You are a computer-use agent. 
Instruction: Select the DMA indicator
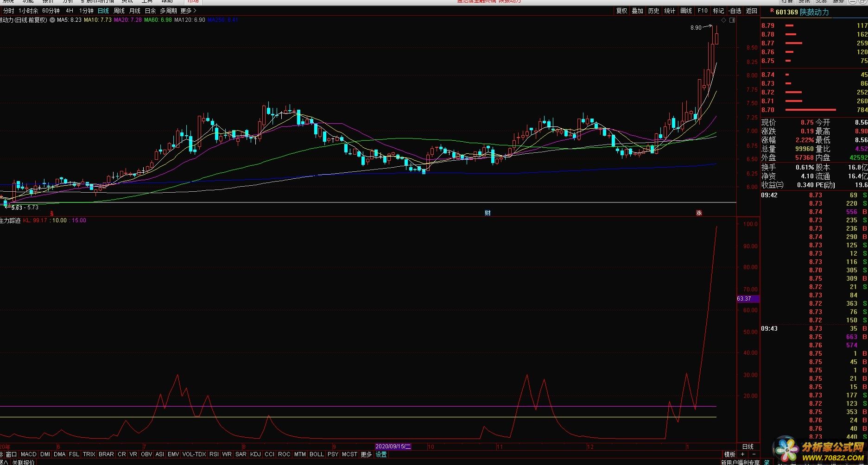(60, 454)
